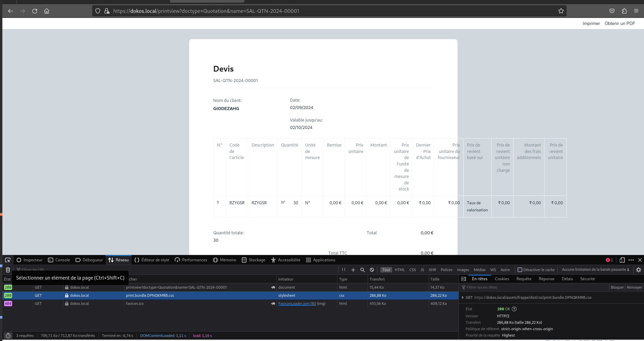This screenshot has width=644, height=341.
Task: Open the Pocket save icon
Action: pos(612,11)
